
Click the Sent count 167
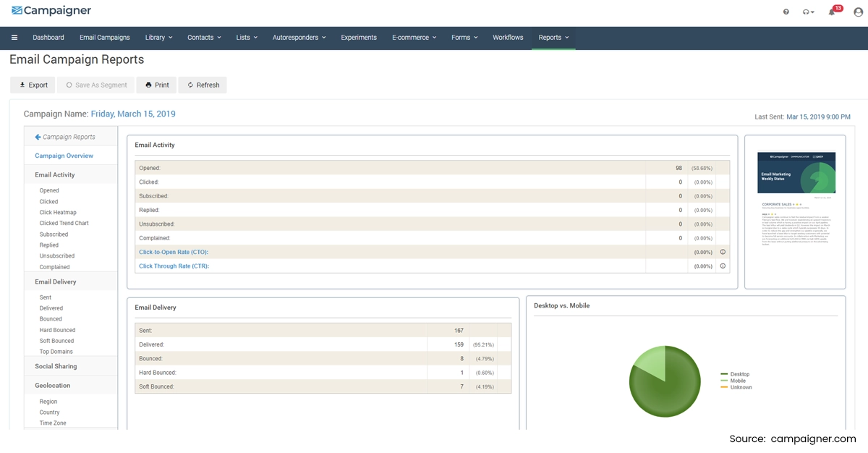coord(459,331)
